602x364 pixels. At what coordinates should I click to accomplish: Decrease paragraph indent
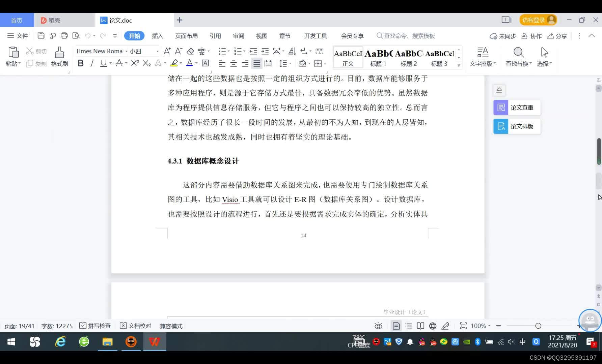(x=253, y=51)
